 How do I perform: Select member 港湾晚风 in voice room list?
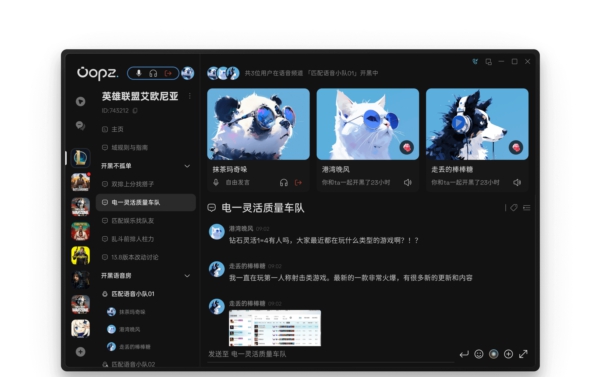coord(124,329)
